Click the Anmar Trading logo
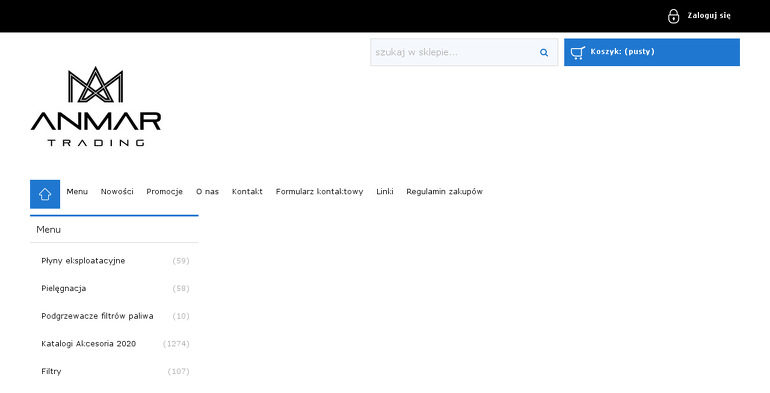 96,107
